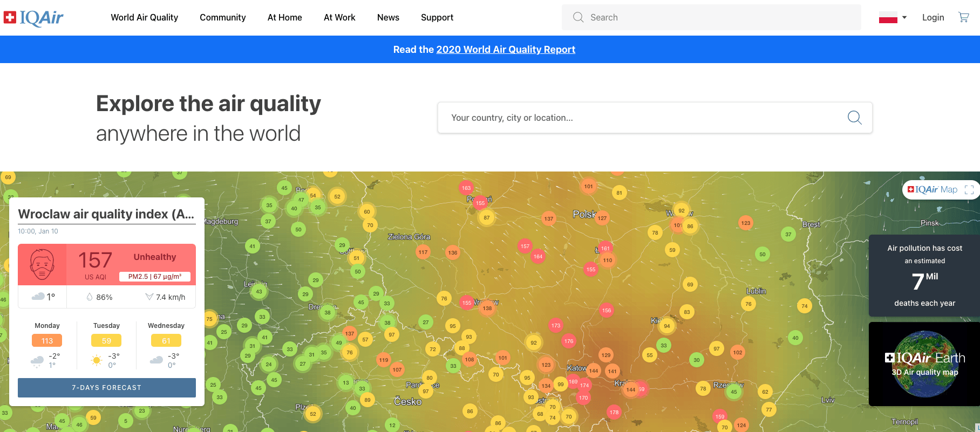
Task: Click the 178 AQI map marker
Action: click(x=614, y=412)
